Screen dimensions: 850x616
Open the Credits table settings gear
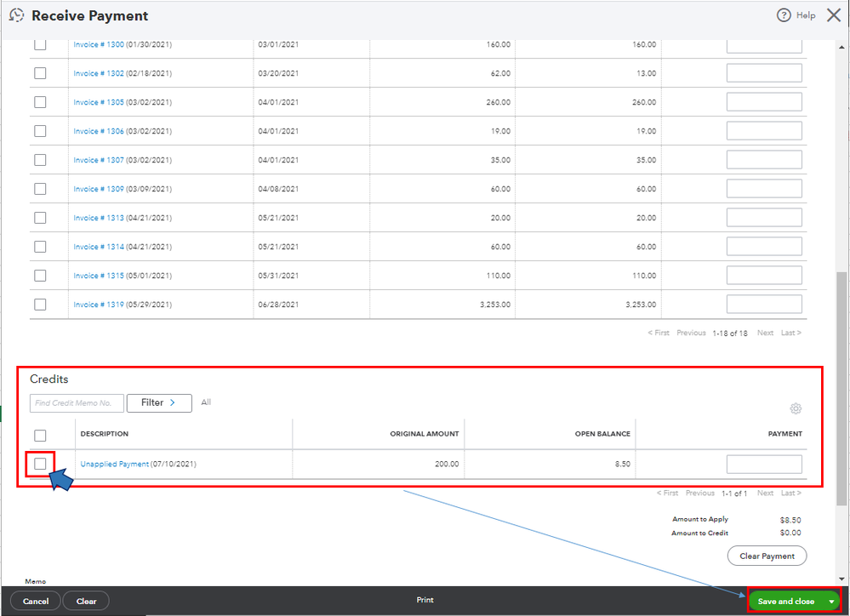tap(796, 408)
